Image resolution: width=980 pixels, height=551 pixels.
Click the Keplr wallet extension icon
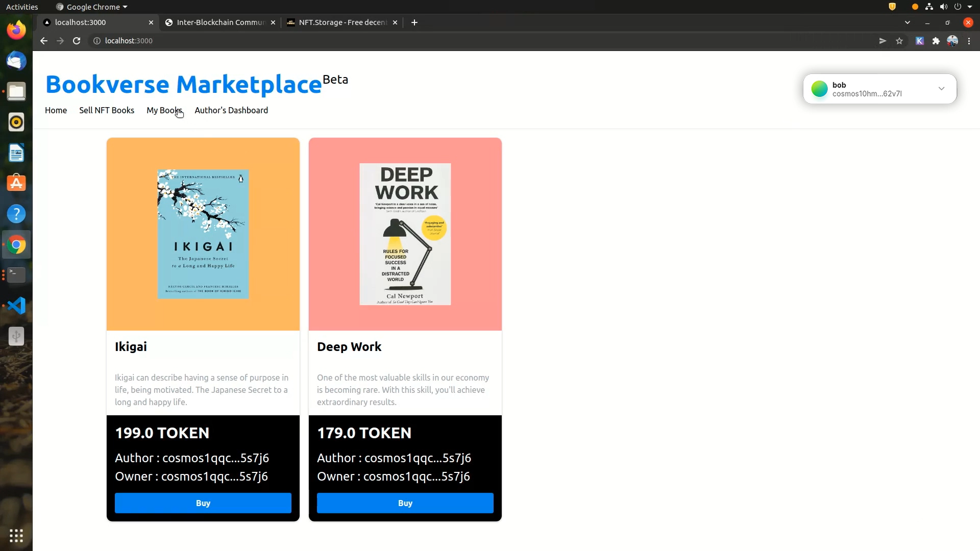[x=919, y=41]
